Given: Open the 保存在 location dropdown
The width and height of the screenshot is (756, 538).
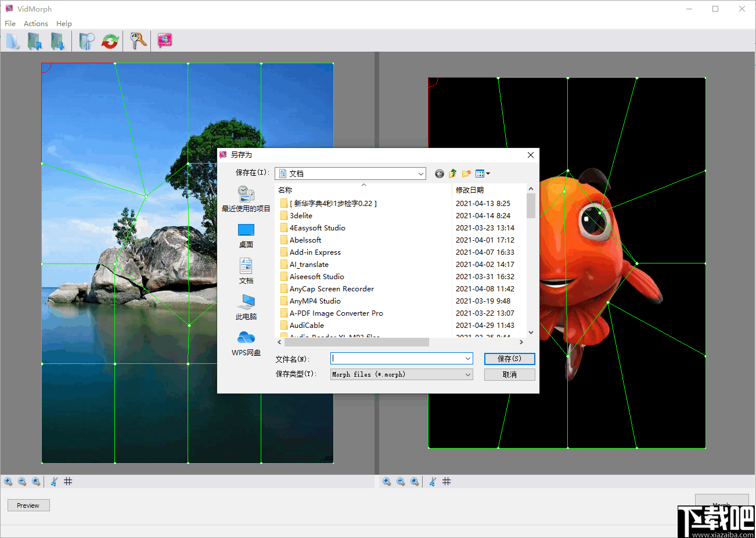Looking at the screenshot, I should [x=421, y=174].
